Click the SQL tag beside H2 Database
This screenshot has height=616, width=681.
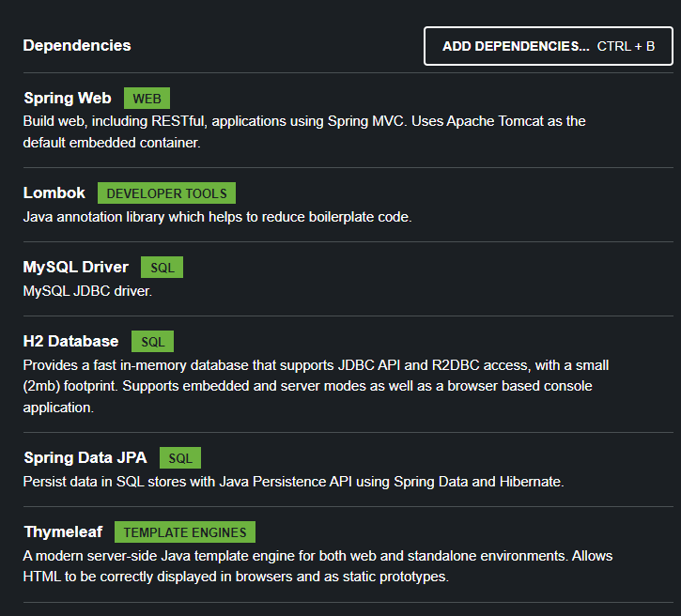click(x=152, y=342)
